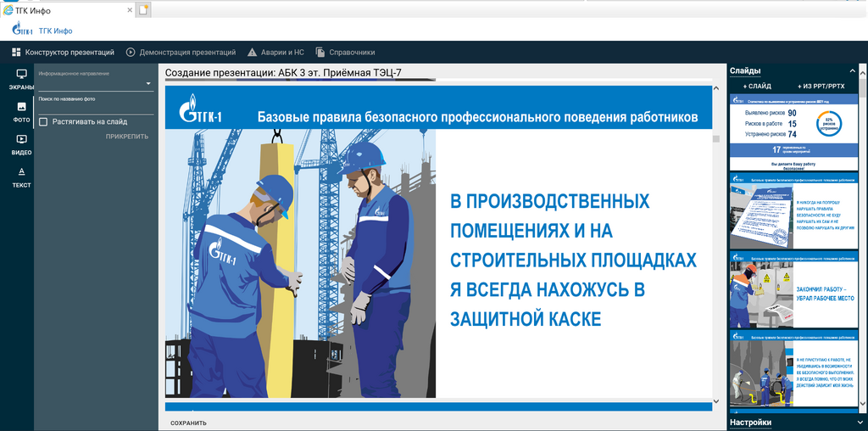The width and height of the screenshot is (868, 431).
Task: Select the Я не приступаю к работе thumbnail
Action: coord(793,369)
